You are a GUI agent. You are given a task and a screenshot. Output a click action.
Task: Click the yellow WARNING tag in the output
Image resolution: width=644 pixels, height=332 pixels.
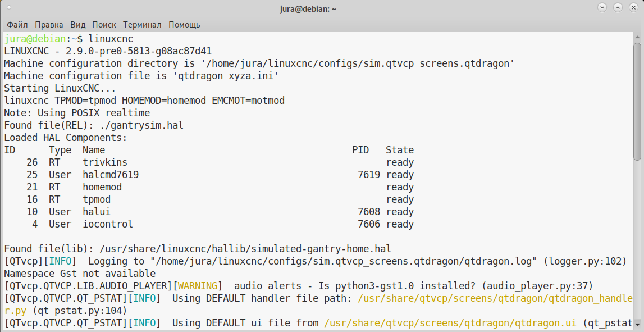pos(198,286)
